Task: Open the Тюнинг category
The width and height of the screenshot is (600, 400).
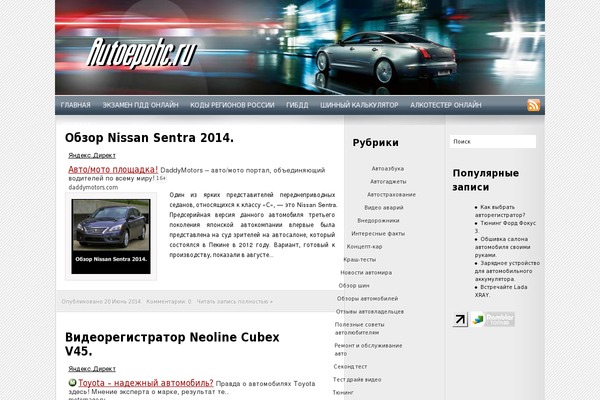Action: [343, 392]
